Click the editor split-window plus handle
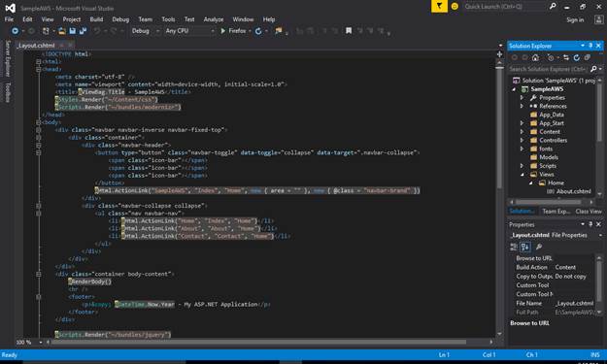 point(499,54)
